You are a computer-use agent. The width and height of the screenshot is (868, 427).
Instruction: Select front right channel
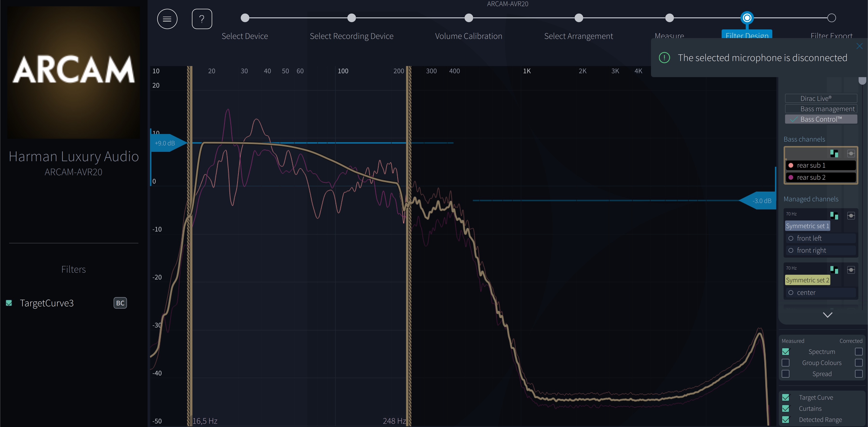click(821, 251)
